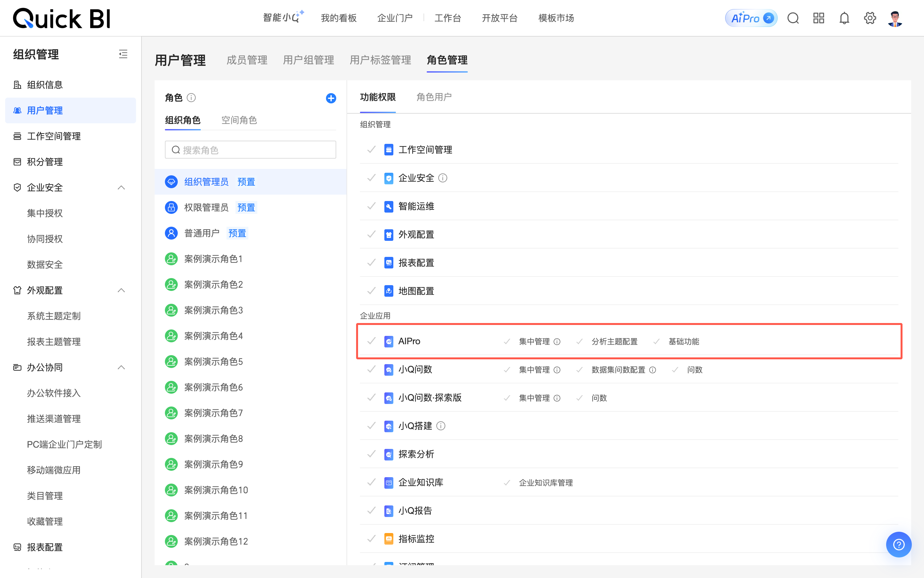The height and width of the screenshot is (578, 924).
Task: Toggle the 探索分析 permission checkmark
Action: (x=371, y=454)
